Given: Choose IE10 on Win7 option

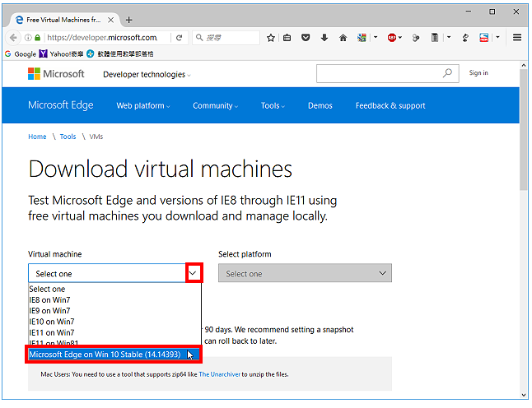Looking at the screenshot, I should 115,322.
